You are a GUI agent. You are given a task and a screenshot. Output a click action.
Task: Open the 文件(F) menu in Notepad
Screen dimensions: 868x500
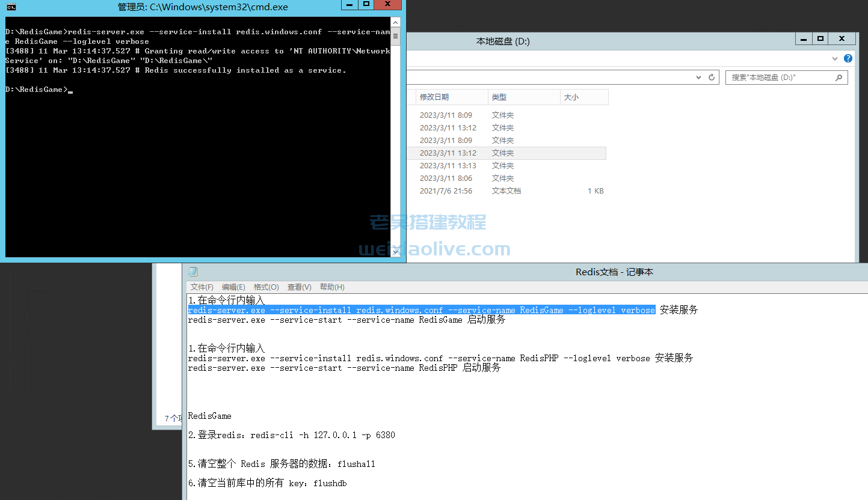[202, 287]
